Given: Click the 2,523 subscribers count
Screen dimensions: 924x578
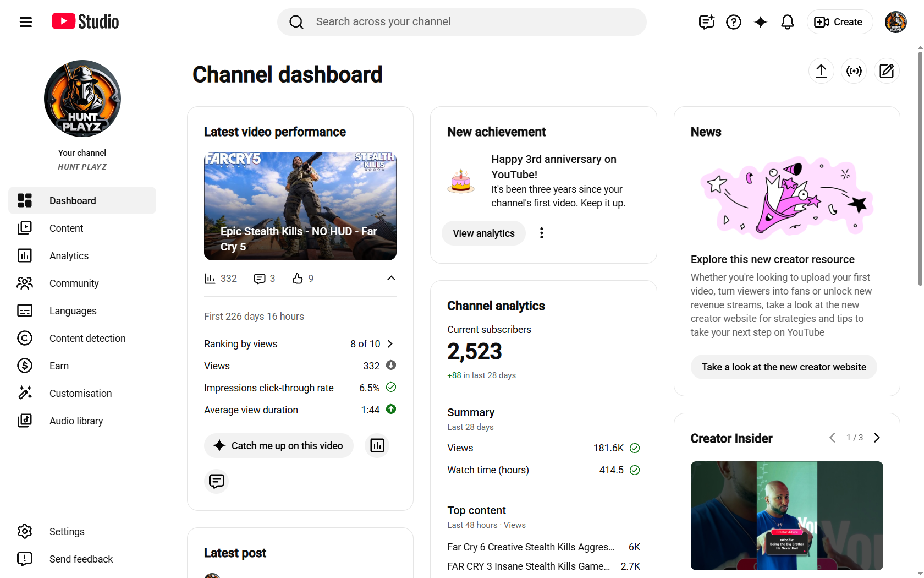Looking at the screenshot, I should (x=475, y=351).
